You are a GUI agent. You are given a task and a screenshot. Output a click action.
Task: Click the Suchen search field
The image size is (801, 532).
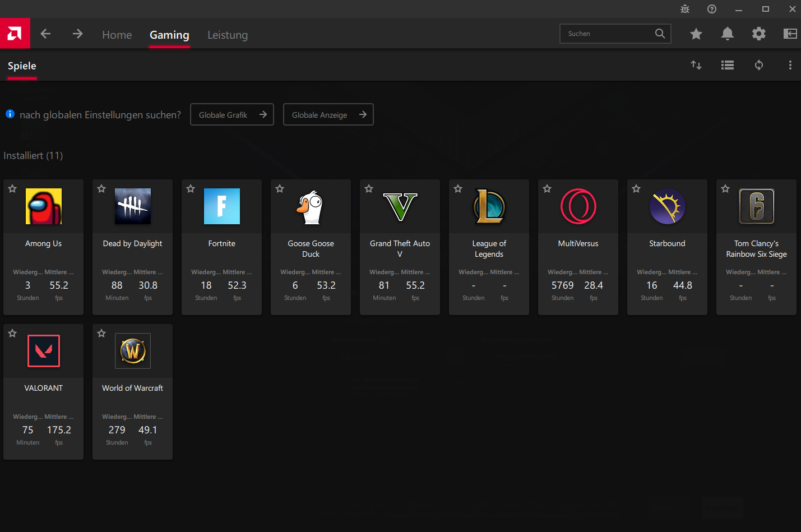pyautogui.click(x=615, y=34)
